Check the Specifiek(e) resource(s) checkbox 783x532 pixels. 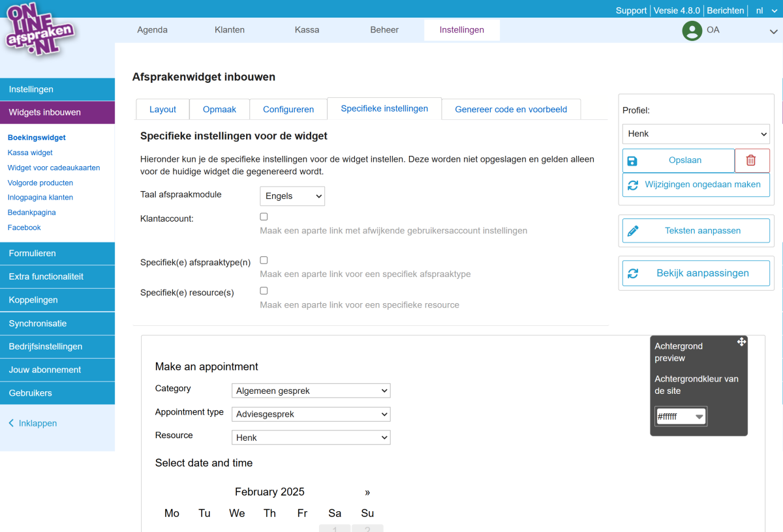pyautogui.click(x=264, y=291)
